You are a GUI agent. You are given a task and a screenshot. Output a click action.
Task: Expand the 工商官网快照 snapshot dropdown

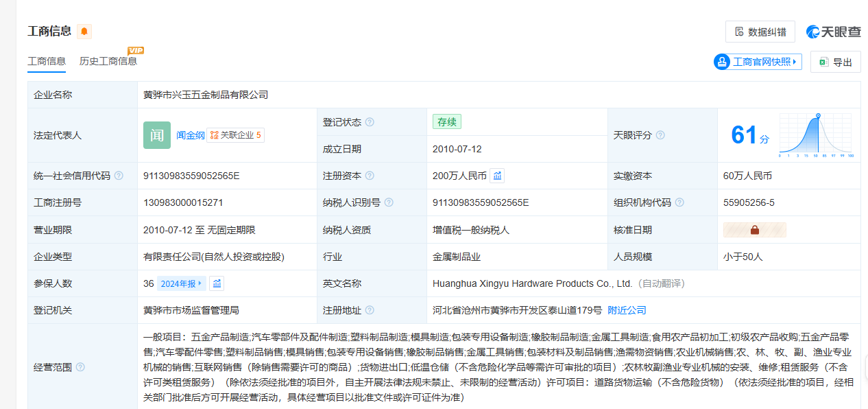(x=758, y=62)
